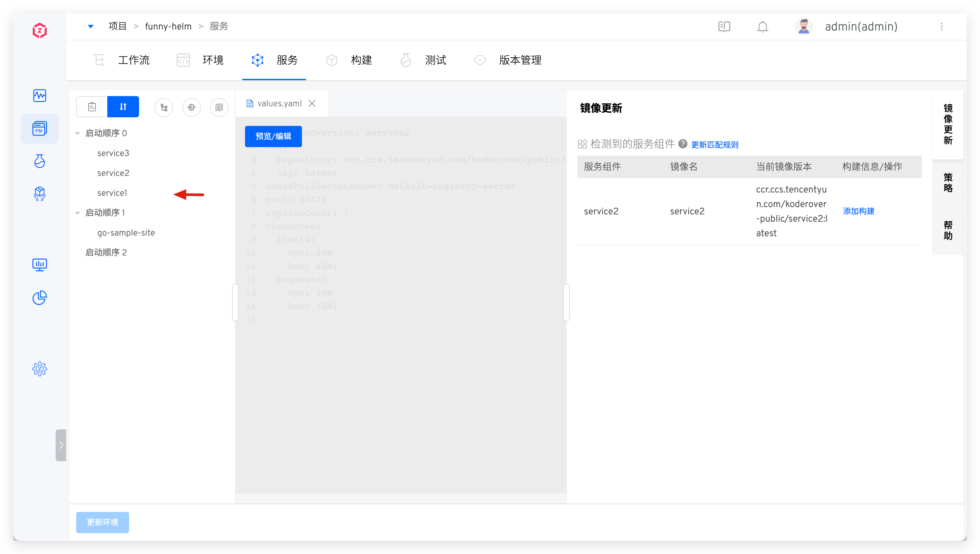
Task: Switch to the 工作流 tab
Action: [133, 60]
